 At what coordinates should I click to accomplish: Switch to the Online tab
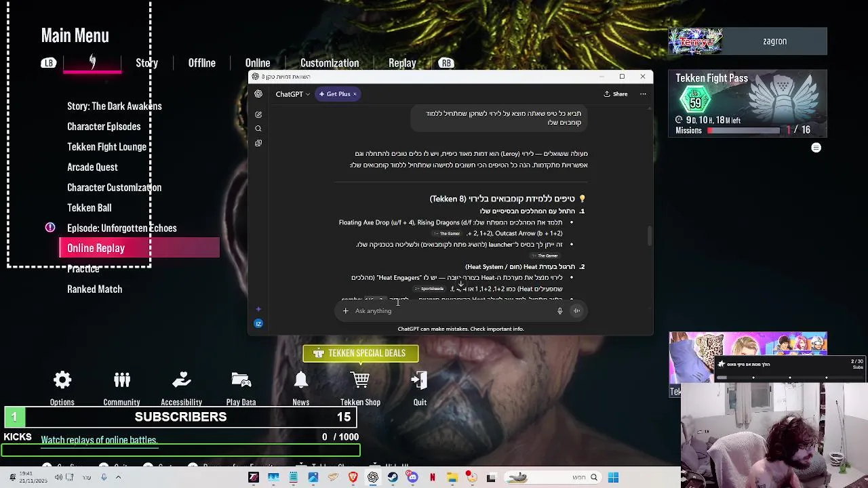[258, 63]
